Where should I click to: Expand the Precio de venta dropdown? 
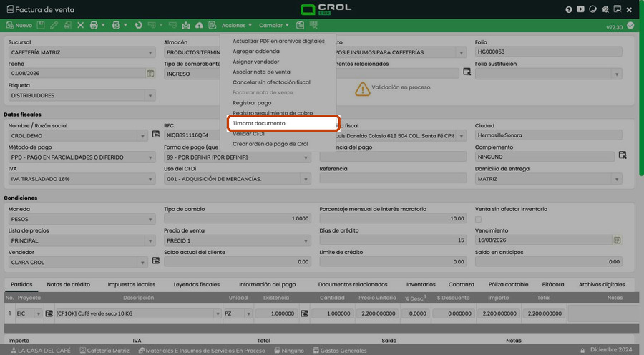(306, 240)
